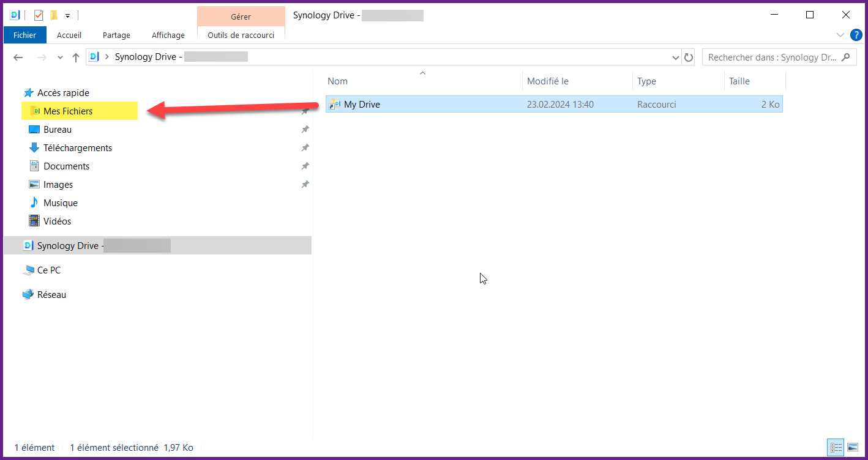Expand the recent locations dropdown arrow
868x460 pixels.
point(60,57)
